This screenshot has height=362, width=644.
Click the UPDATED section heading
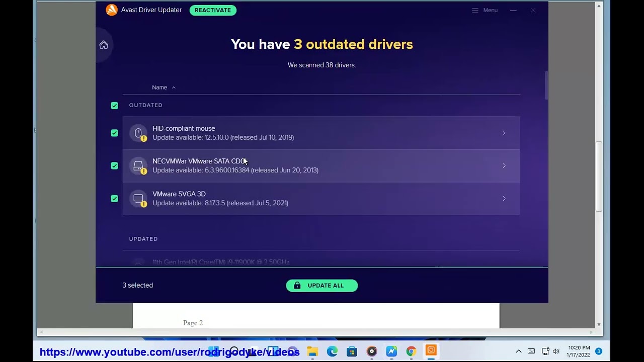143,239
